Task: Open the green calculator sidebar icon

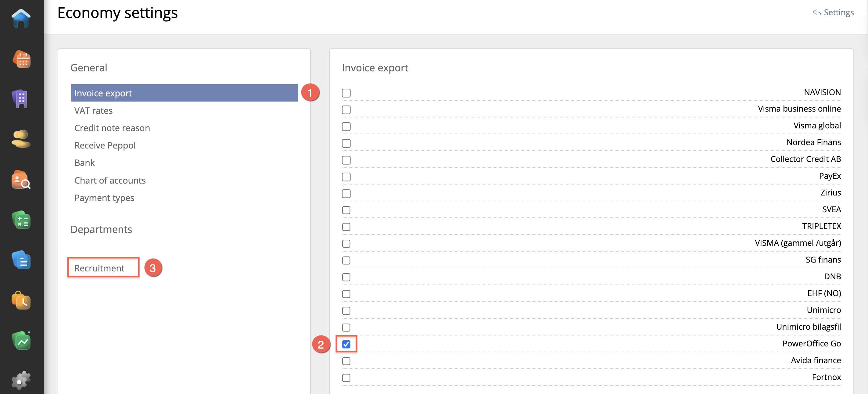Action: [x=21, y=220]
